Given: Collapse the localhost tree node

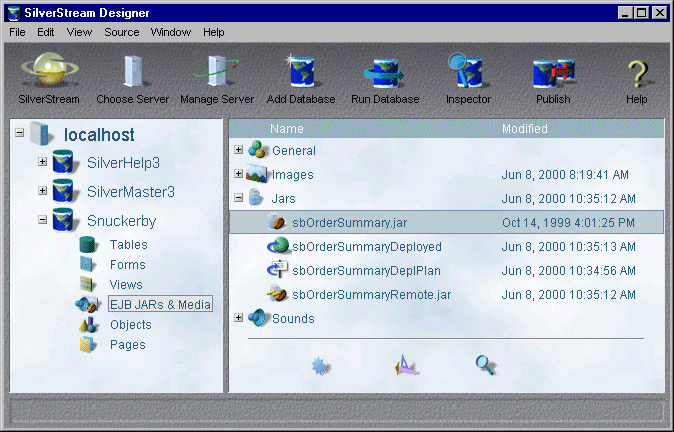Looking at the screenshot, I should coord(20,132).
